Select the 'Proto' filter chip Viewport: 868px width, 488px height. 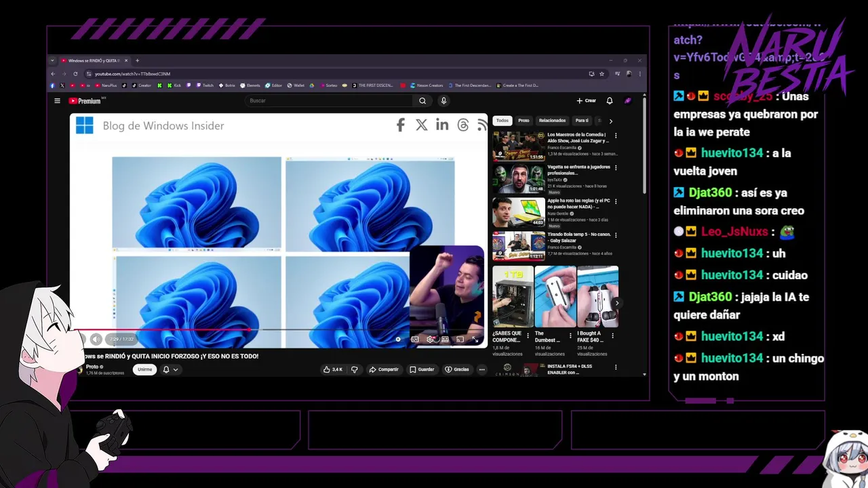tap(524, 121)
